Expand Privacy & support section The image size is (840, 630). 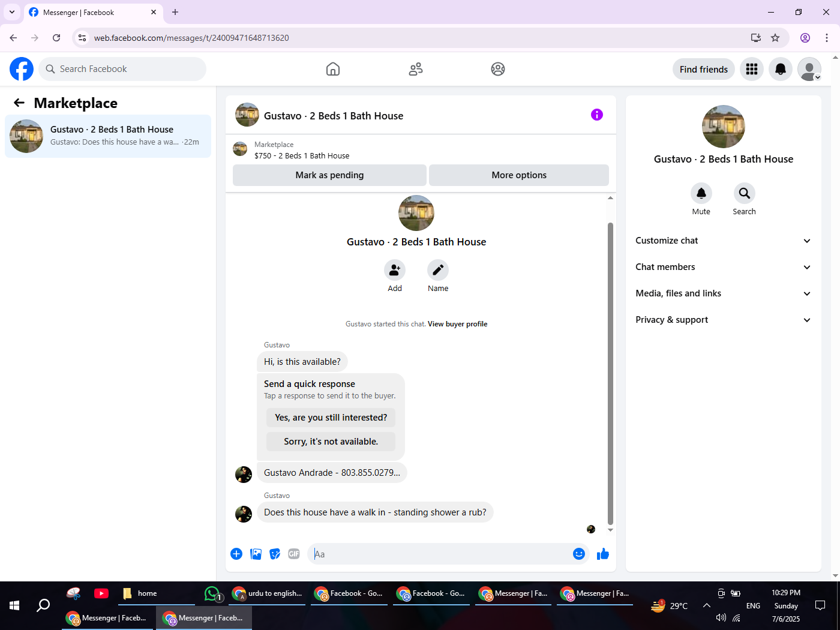tap(724, 320)
